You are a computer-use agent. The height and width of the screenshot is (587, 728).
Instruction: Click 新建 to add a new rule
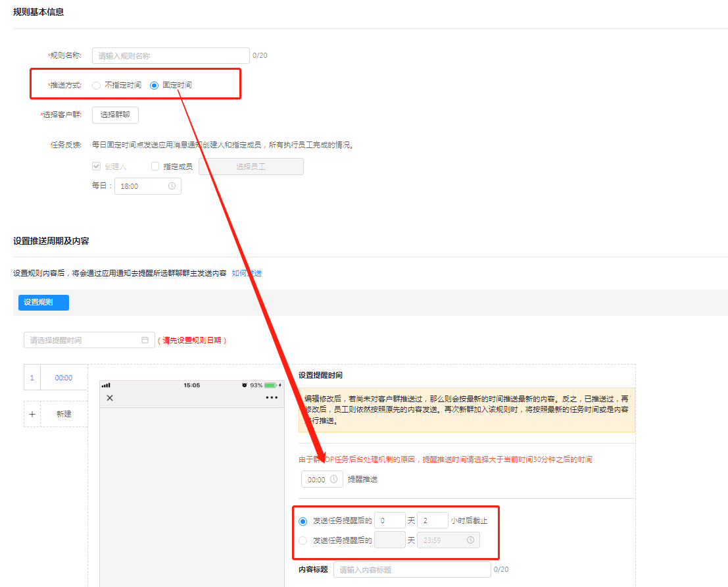(x=64, y=414)
